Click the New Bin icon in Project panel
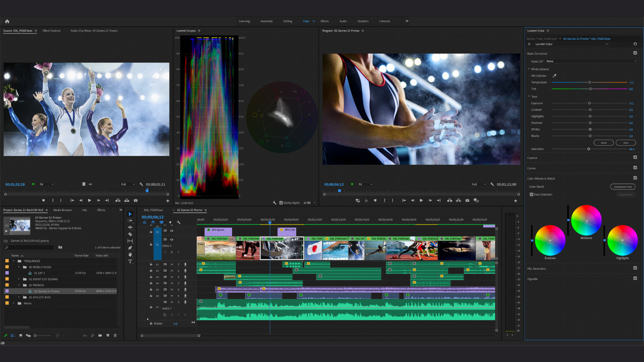Viewport: 644px width, 362px height. pos(100,336)
